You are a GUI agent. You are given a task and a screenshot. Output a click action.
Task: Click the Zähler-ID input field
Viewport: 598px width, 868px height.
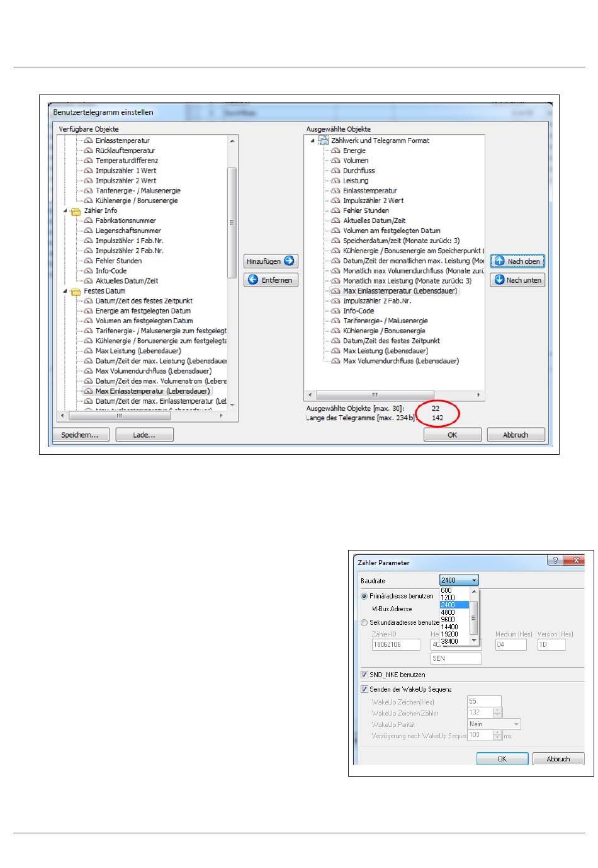[395, 644]
